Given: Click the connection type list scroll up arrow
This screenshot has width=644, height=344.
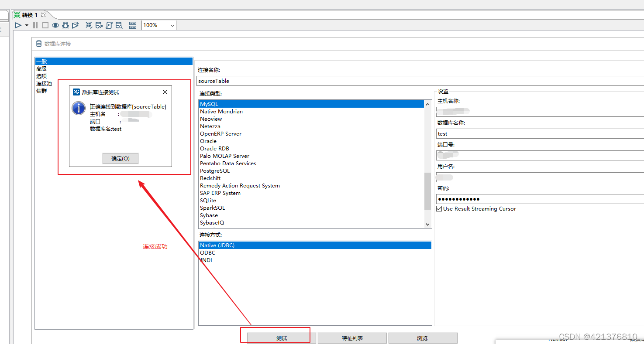Looking at the screenshot, I should [x=427, y=104].
